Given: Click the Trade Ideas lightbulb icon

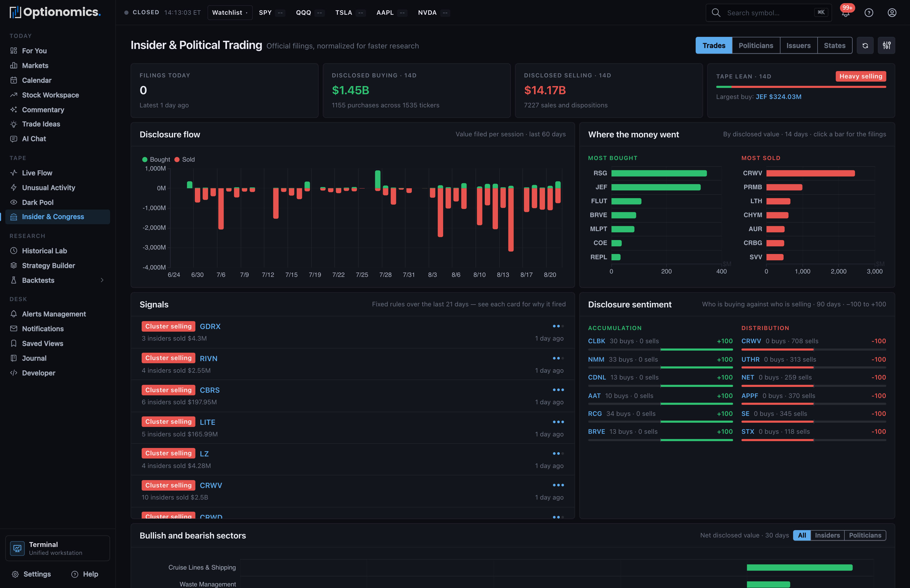Looking at the screenshot, I should (x=14, y=124).
